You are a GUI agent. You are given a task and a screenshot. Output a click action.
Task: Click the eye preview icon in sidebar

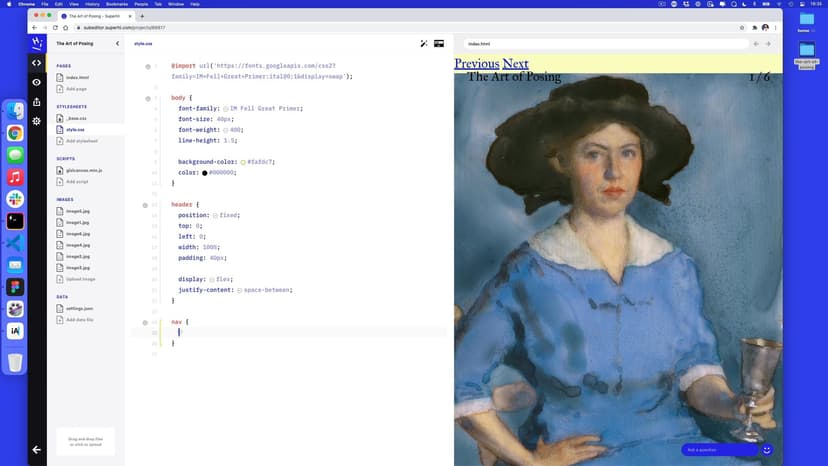[37, 82]
